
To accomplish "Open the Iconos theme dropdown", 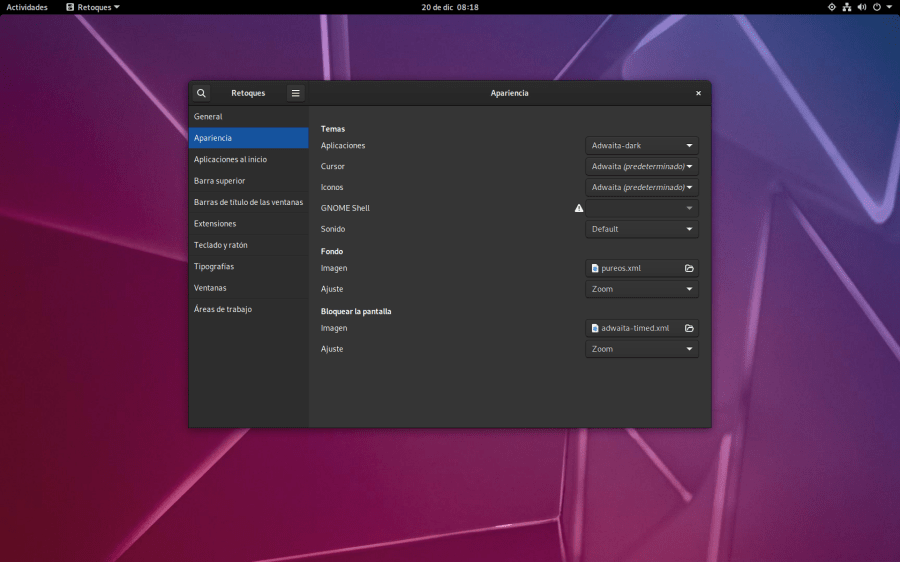I will [641, 187].
